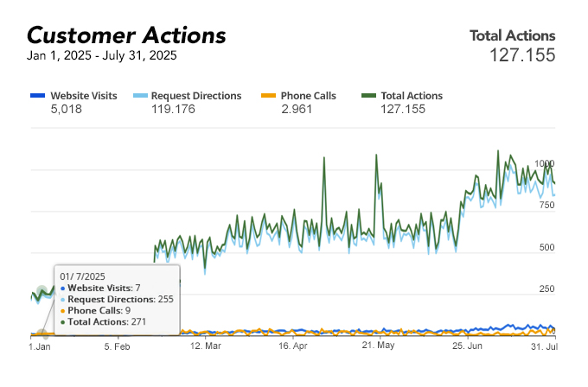The height and width of the screenshot is (387, 588).
Task: Click the 119.176 Request Directions value
Action: (x=173, y=110)
